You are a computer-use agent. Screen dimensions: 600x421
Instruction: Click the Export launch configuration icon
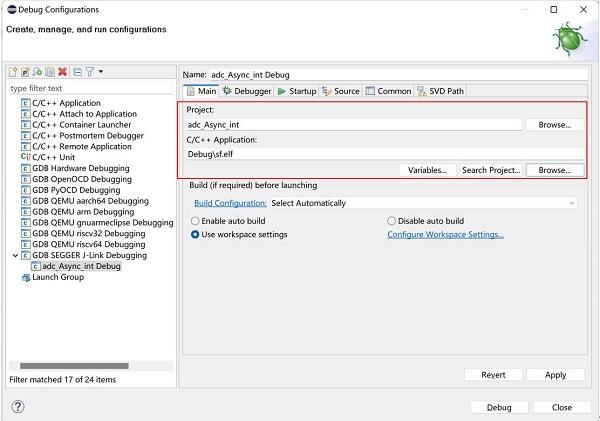(37, 72)
